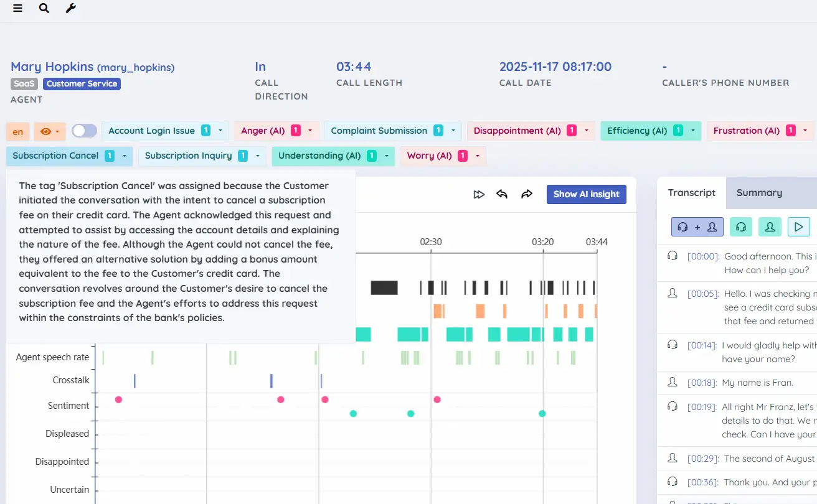Click teal sentiment dot at 03:20 line
Screen dimensions: 817x504
[542, 413]
